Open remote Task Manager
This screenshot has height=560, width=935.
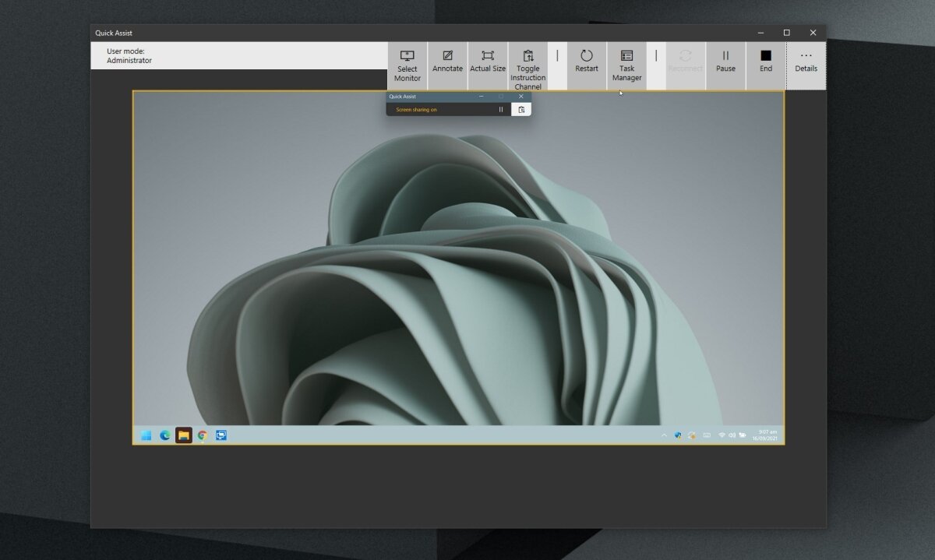(626, 65)
